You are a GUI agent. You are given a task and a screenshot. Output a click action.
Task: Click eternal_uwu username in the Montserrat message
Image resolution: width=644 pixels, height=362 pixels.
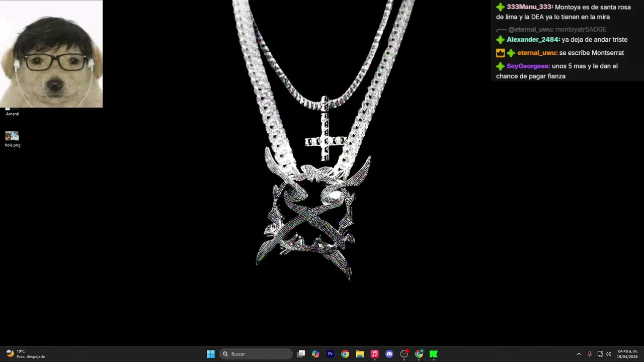click(537, 53)
